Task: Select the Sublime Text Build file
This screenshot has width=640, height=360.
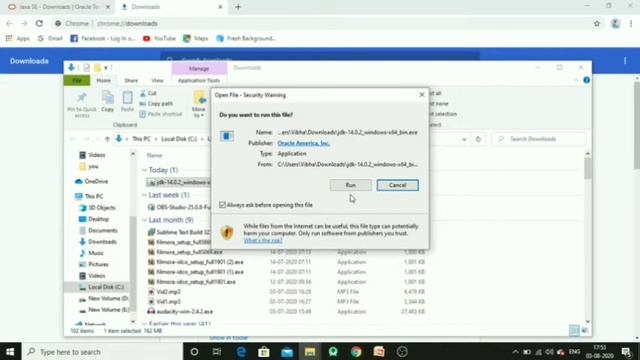Action: tap(179, 232)
